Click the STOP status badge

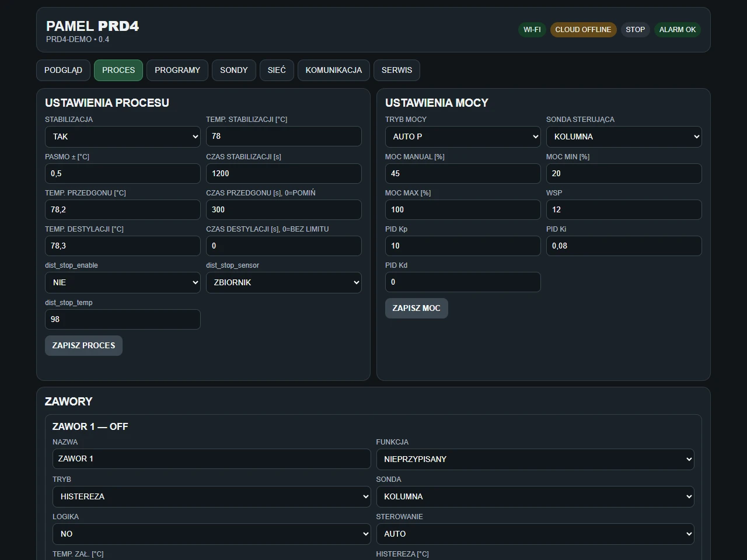(x=636, y=30)
